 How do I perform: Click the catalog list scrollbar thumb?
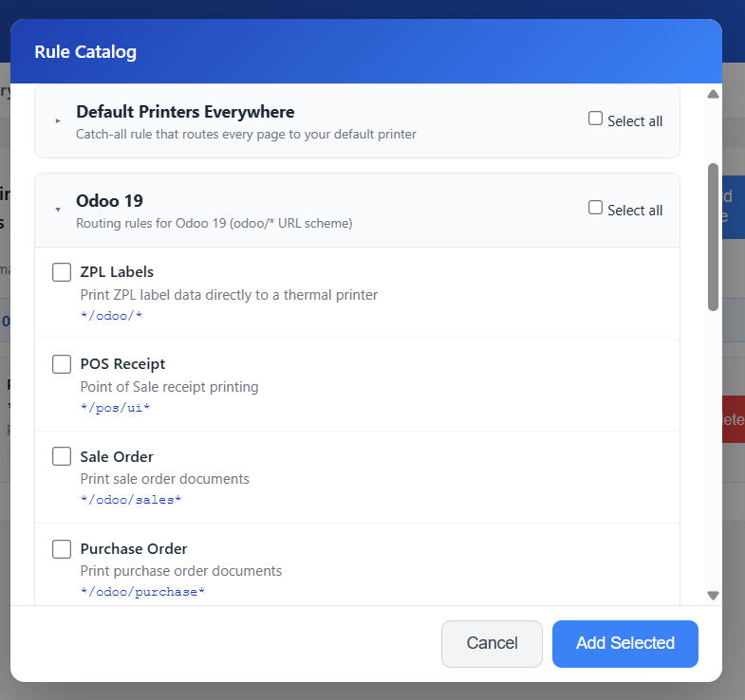point(713,236)
